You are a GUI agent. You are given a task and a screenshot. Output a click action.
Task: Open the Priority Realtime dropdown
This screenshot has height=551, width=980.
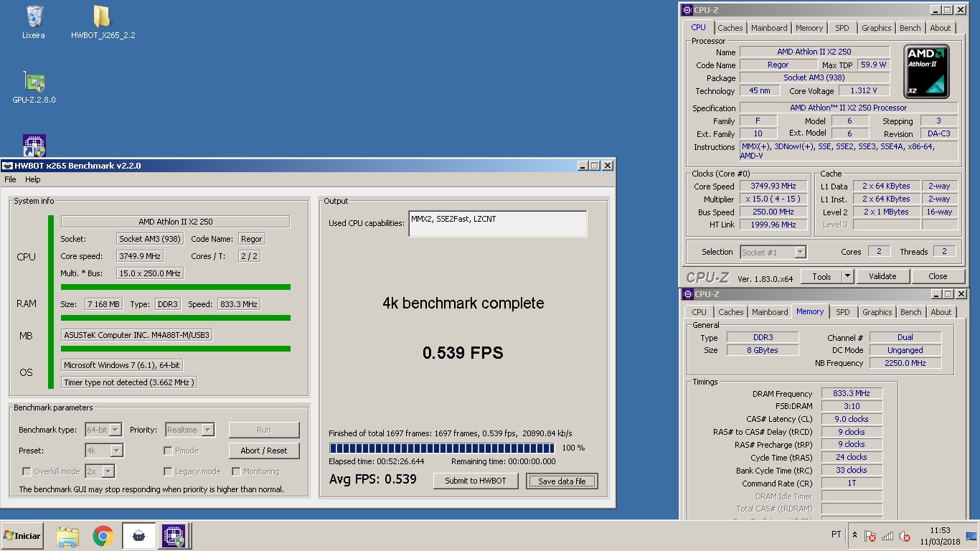189,430
